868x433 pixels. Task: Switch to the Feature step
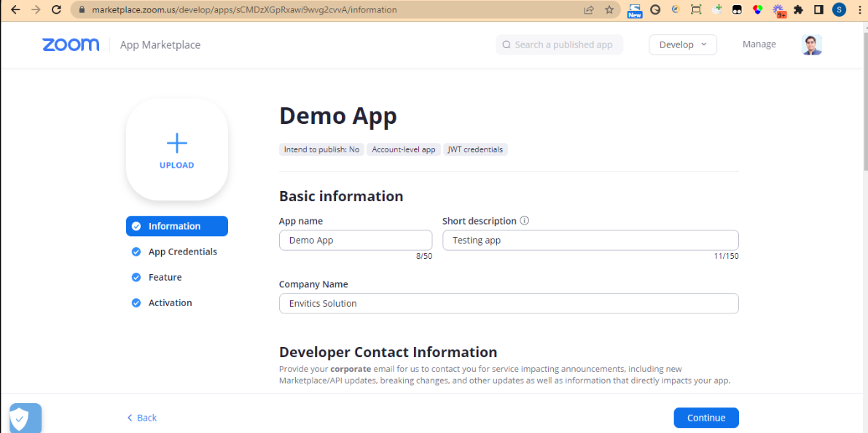click(165, 277)
